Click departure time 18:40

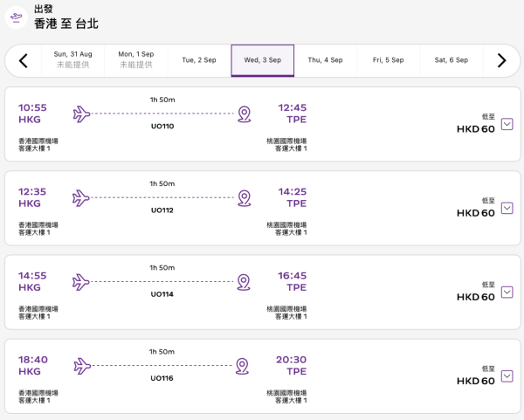pyautogui.click(x=33, y=360)
